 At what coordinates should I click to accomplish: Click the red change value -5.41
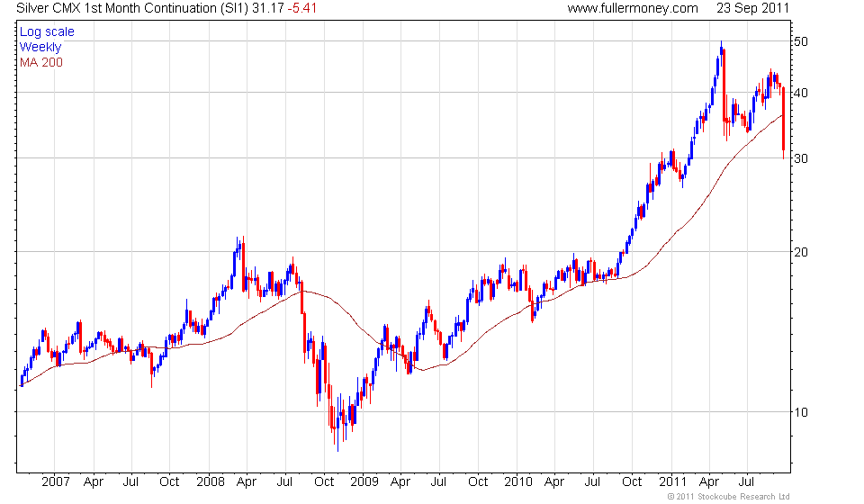click(302, 8)
